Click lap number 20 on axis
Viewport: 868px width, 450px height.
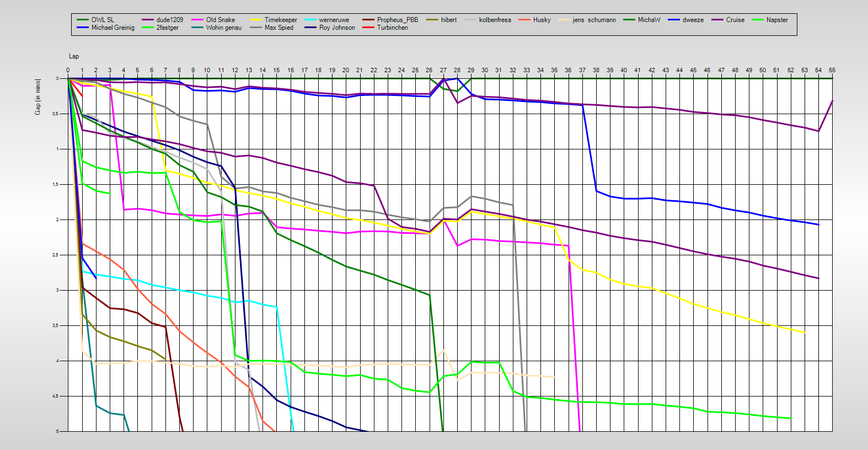click(346, 70)
